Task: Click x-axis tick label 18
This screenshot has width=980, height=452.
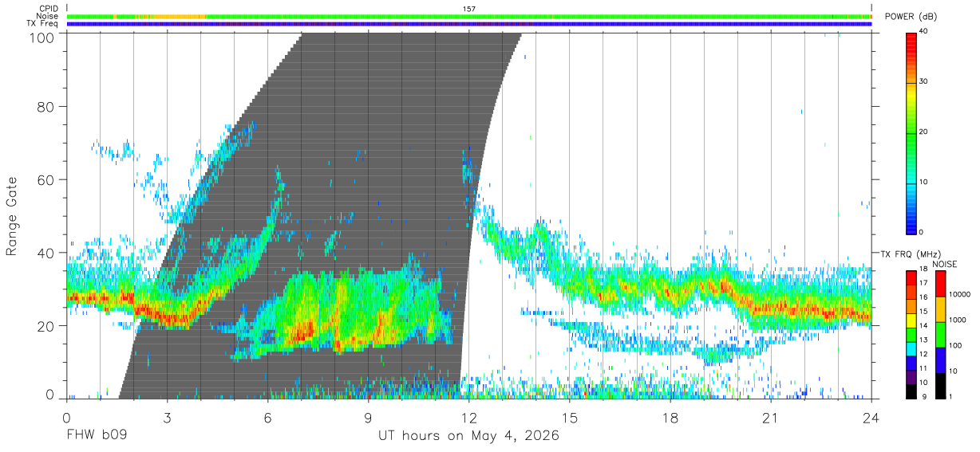Action: pyautogui.click(x=670, y=418)
